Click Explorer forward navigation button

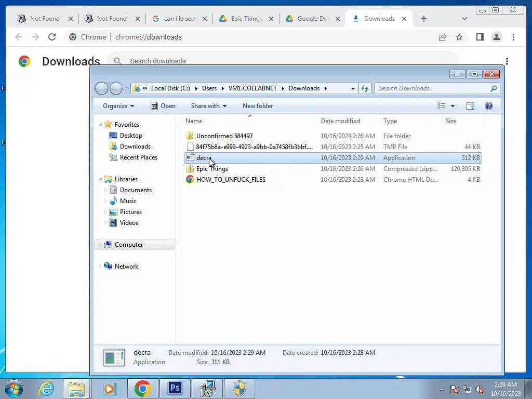[x=116, y=88]
